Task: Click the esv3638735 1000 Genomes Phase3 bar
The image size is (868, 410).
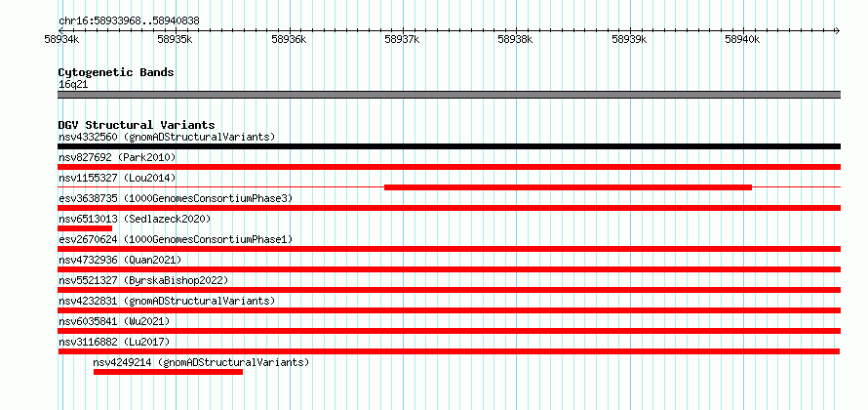Action: click(x=449, y=208)
